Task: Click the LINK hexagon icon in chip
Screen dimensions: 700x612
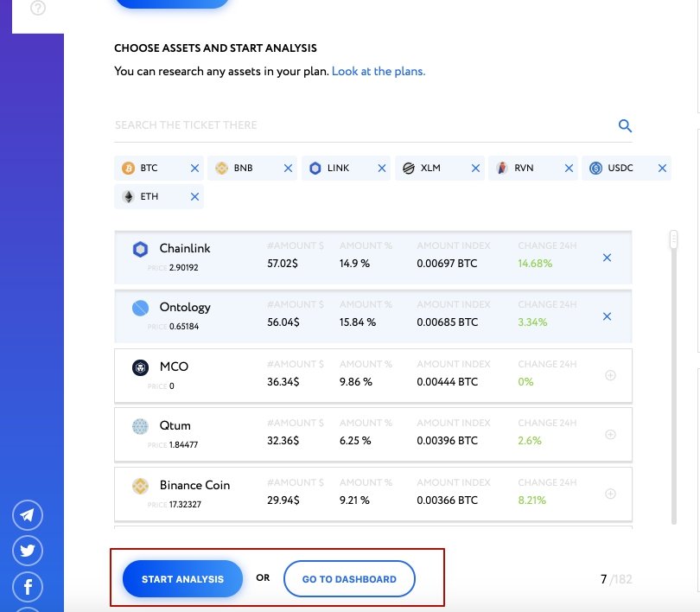Action: pos(315,169)
